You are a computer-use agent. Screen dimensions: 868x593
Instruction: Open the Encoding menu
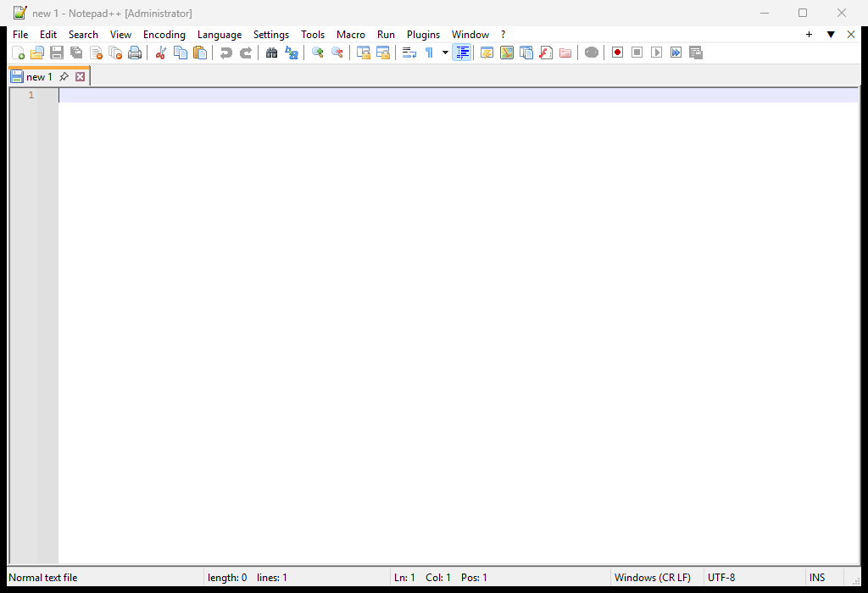click(x=164, y=34)
